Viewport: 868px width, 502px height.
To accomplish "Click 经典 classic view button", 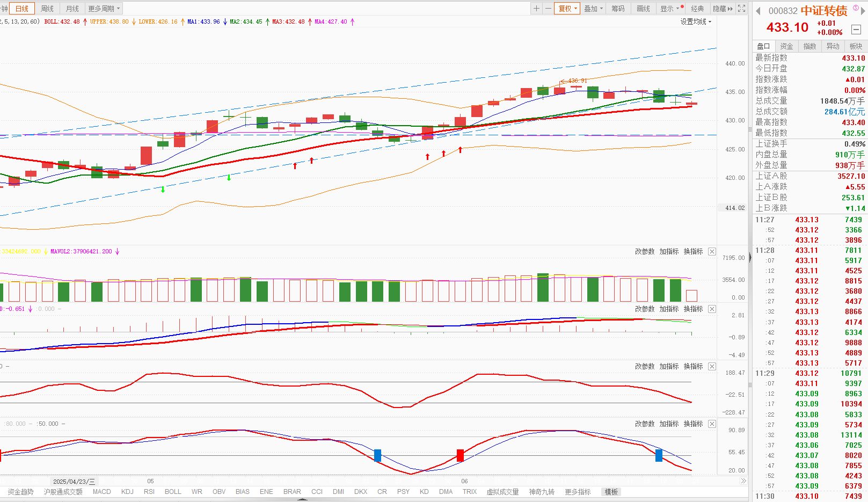I will [697, 9].
